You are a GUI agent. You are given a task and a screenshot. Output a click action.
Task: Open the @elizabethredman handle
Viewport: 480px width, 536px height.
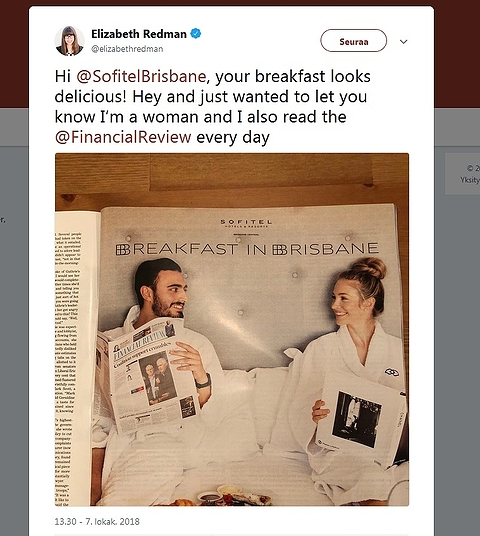127,49
